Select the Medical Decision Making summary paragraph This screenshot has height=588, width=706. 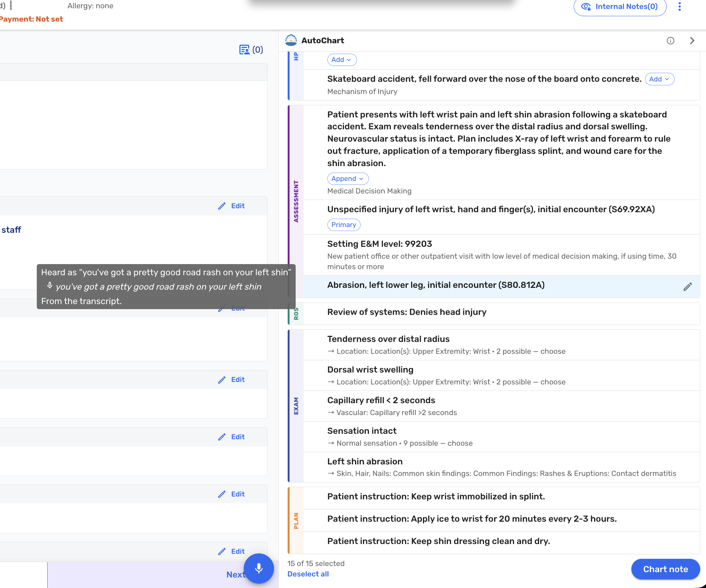click(499, 139)
